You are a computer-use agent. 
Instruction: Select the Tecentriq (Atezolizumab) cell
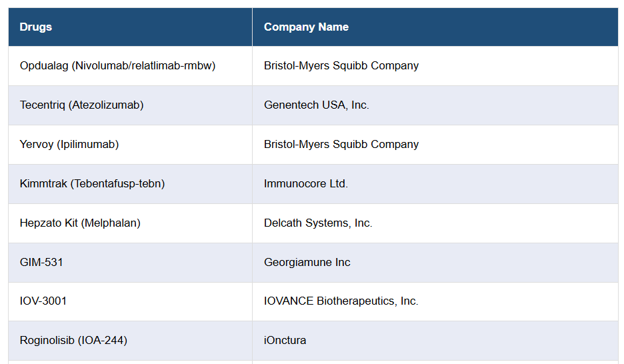pos(81,105)
